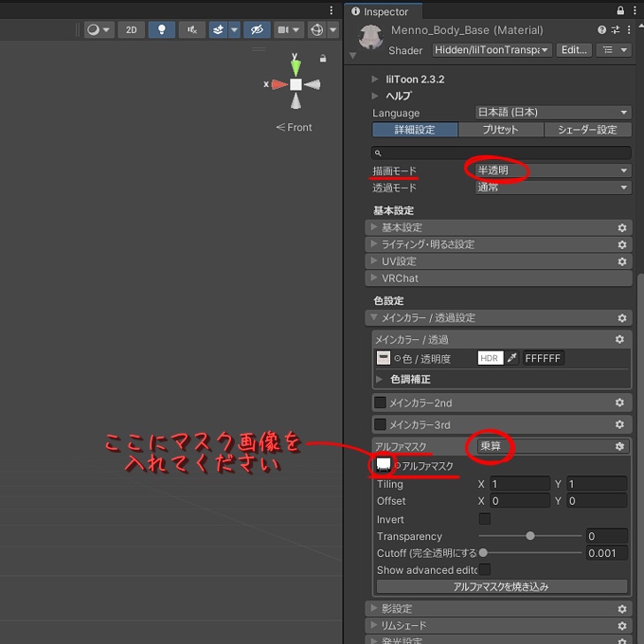The height and width of the screenshot is (644, 644).
Task: Switch projection via Front label
Action: tap(295, 127)
